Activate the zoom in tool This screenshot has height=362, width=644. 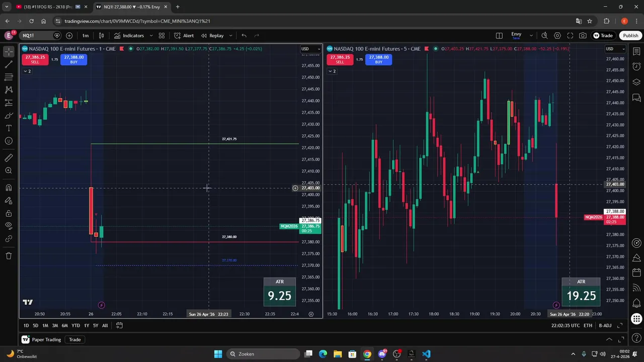9,170
